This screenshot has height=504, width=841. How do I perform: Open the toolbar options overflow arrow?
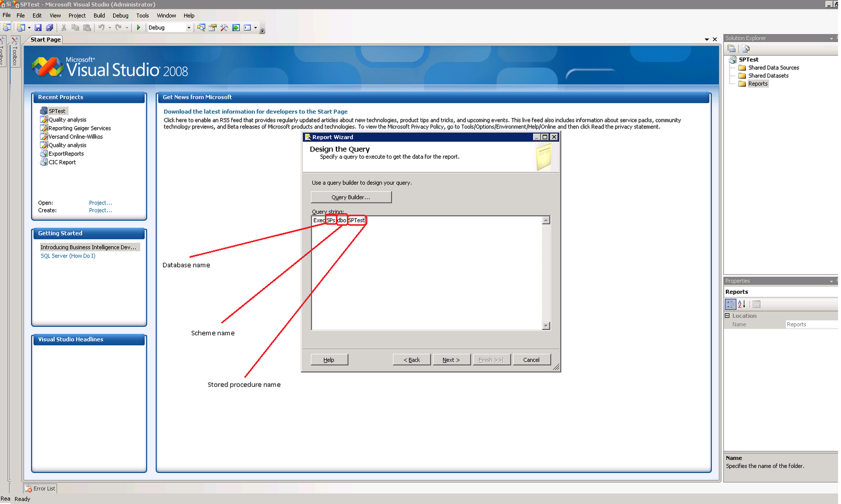click(262, 29)
